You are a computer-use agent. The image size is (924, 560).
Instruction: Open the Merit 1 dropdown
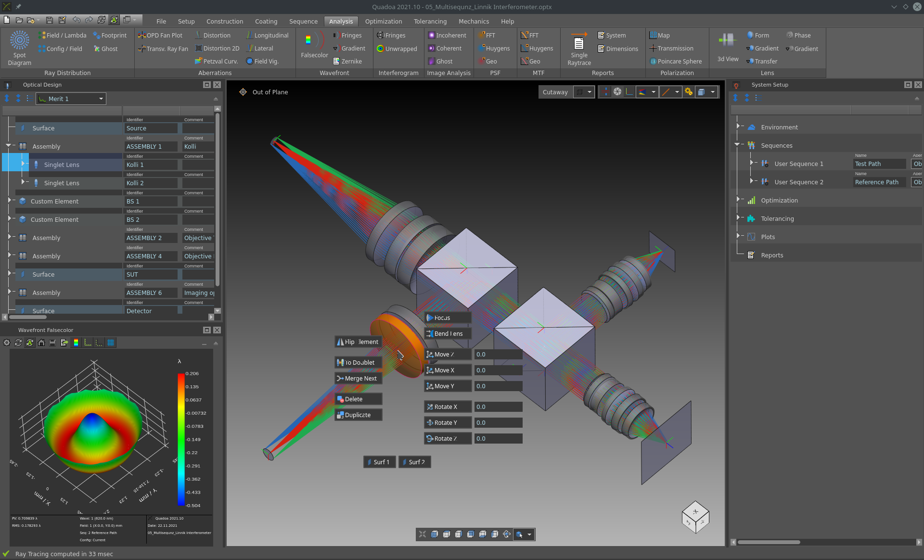[x=71, y=99]
